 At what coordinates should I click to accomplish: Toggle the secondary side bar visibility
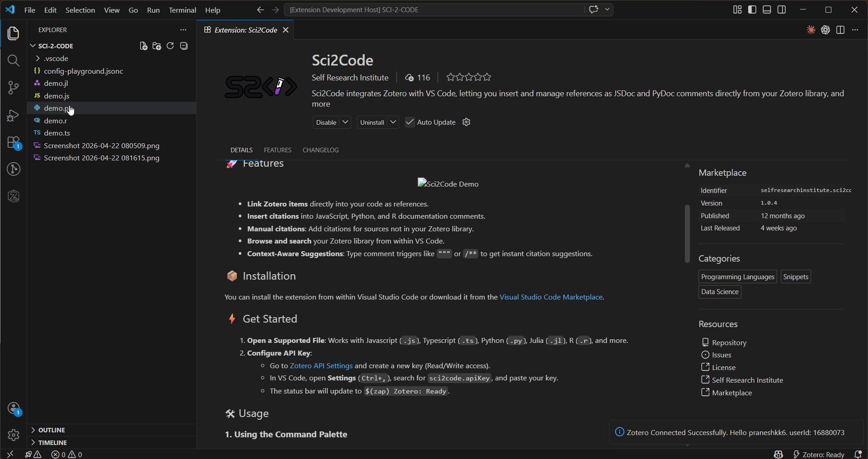tap(782, 9)
